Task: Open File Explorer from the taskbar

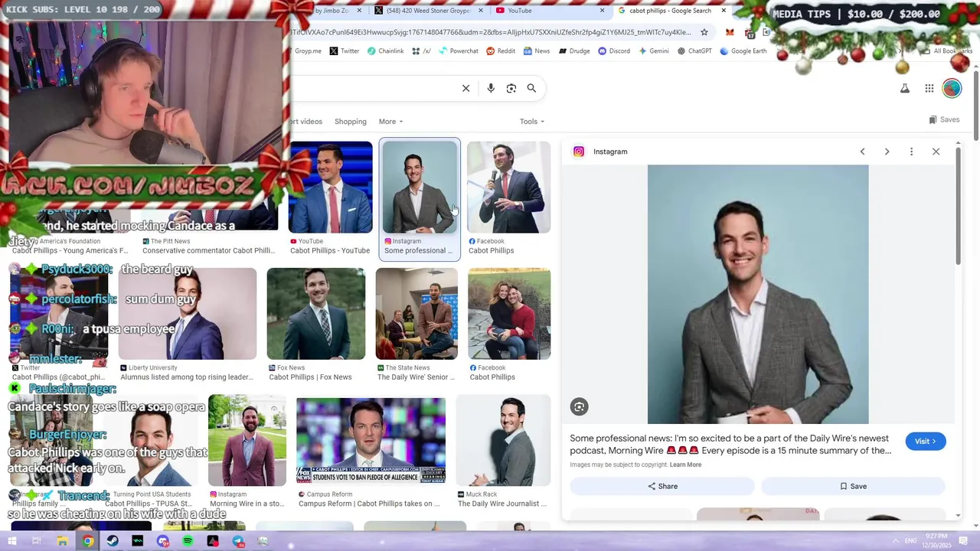Action: click(62, 541)
